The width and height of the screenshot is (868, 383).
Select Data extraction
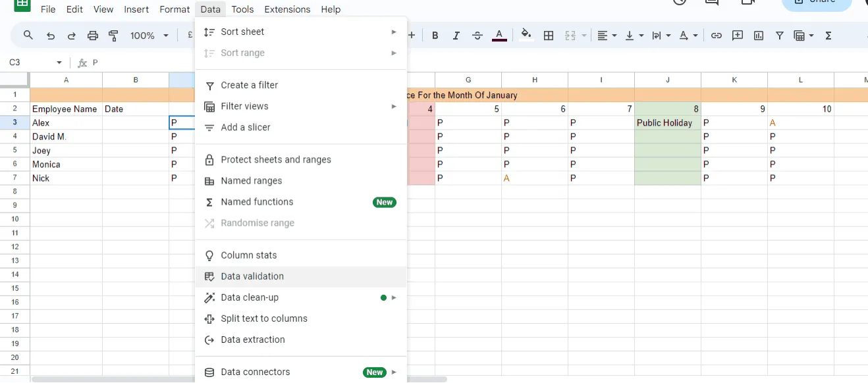(x=301, y=340)
